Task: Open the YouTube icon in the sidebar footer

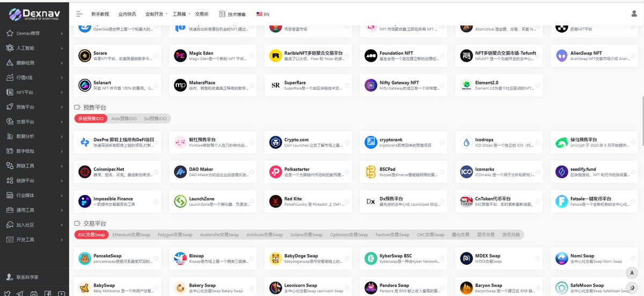Action: [x=61, y=293]
